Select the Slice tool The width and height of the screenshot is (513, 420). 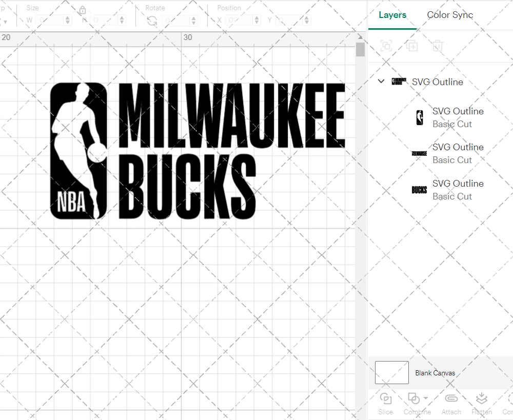click(x=385, y=403)
